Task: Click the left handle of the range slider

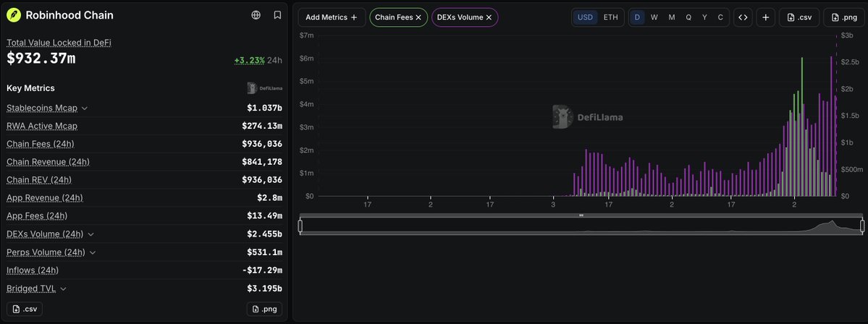Action: (x=300, y=226)
